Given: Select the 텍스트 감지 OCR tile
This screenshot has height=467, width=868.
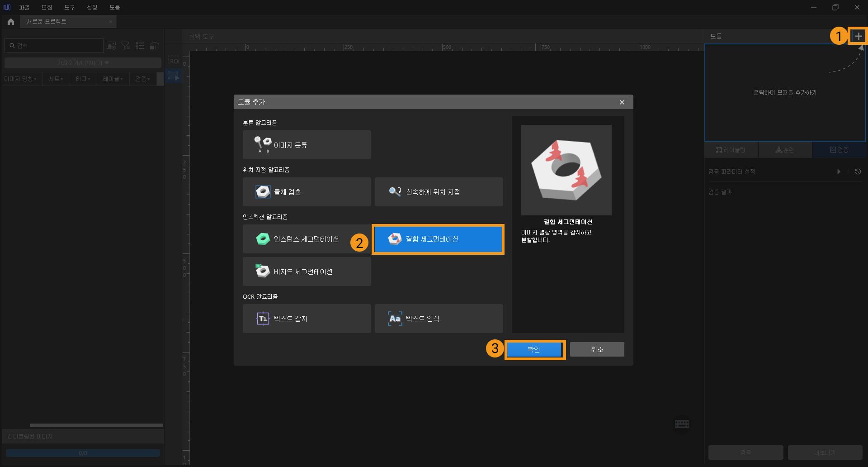Looking at the screenshot, I should [x=307, y=319].
